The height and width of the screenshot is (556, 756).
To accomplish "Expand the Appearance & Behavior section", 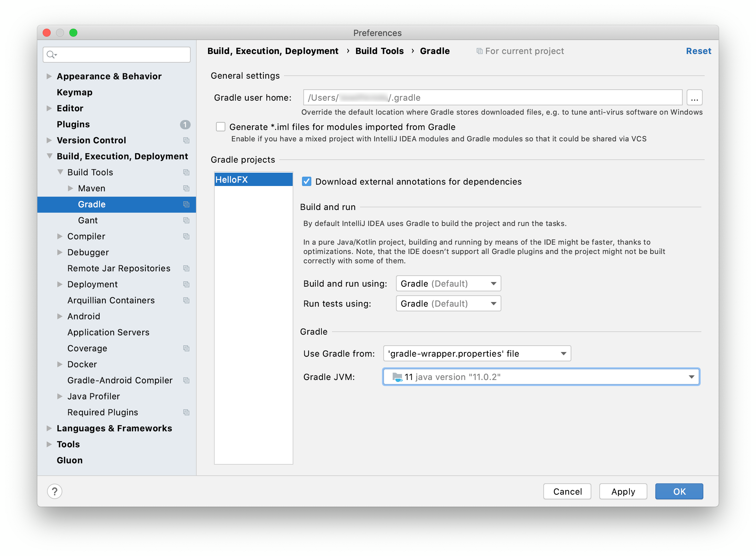I will tap(49, 76).
